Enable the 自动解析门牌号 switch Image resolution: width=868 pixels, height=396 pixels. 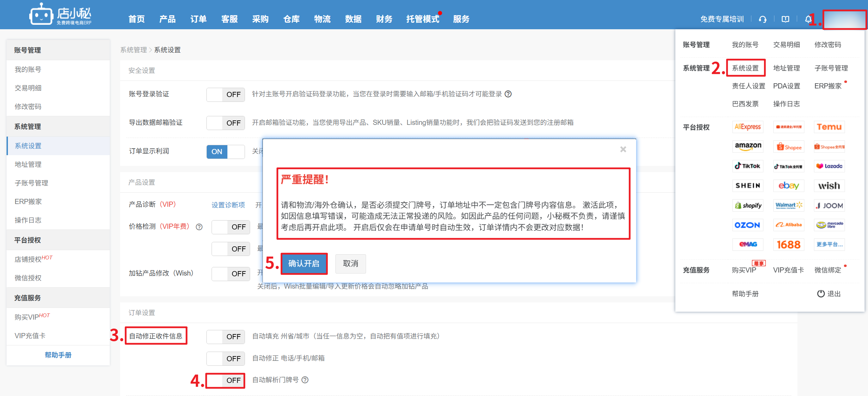click(x=225, y=381)
